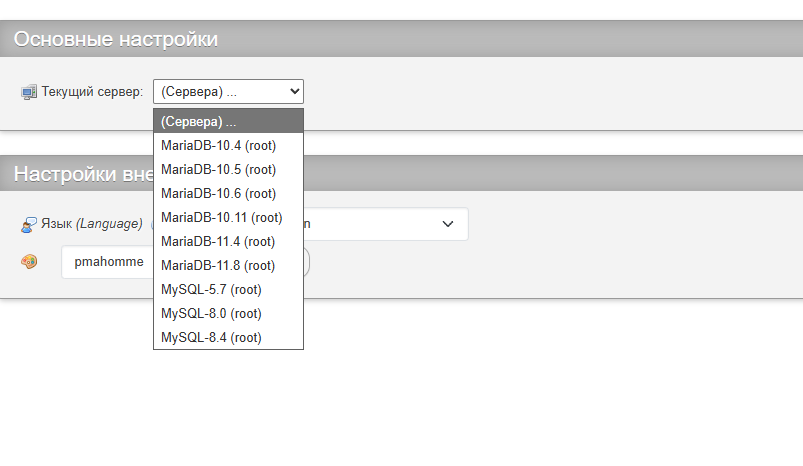The image size is (803, 466).
Task: Select the (Сервера) ... placeholder option
Action: [x=228, y=121]
